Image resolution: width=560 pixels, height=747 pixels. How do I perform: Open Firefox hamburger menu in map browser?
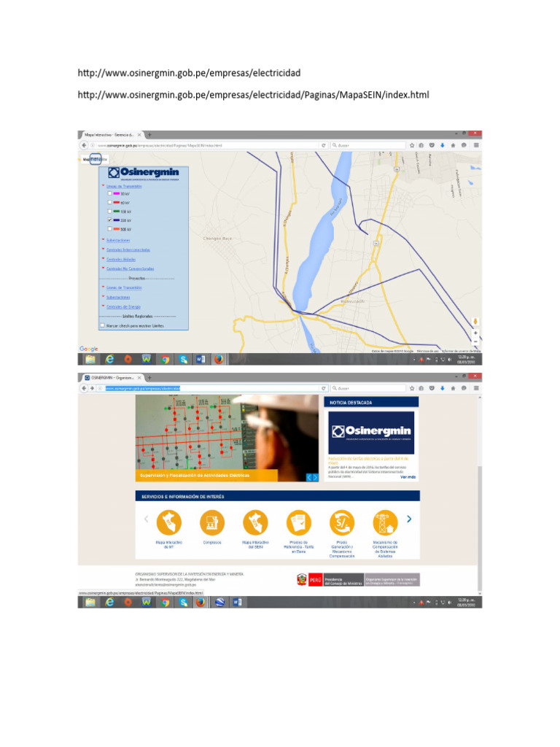point(476,145)
